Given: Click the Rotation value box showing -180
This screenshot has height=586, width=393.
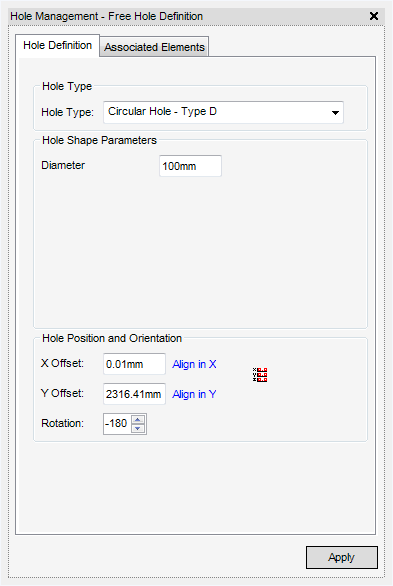Looking at the screenshot, I should coord(117,423).
